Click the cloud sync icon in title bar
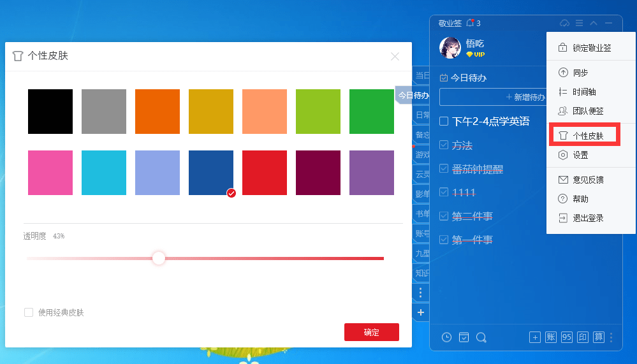637x364 pixels. pyautogui.click(x=565, y=23)
